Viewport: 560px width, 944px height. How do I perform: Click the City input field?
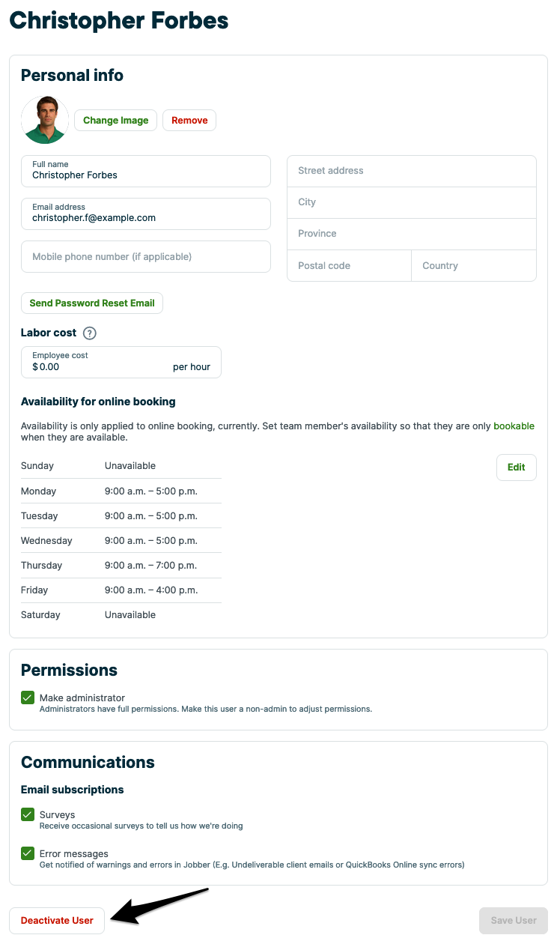(412, 202)
